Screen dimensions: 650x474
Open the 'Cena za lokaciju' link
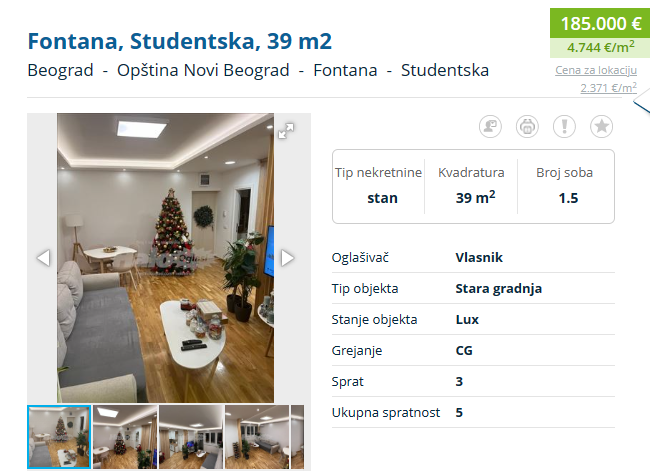tap(596, 70)
